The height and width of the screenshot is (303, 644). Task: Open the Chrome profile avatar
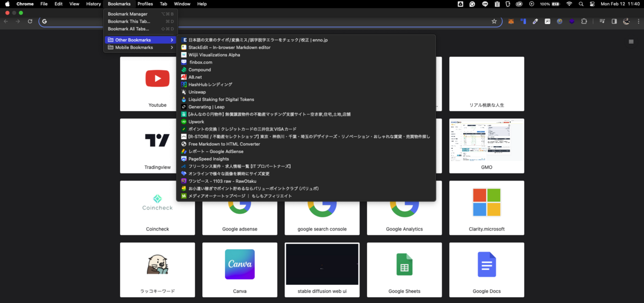[x=626, y=21]
